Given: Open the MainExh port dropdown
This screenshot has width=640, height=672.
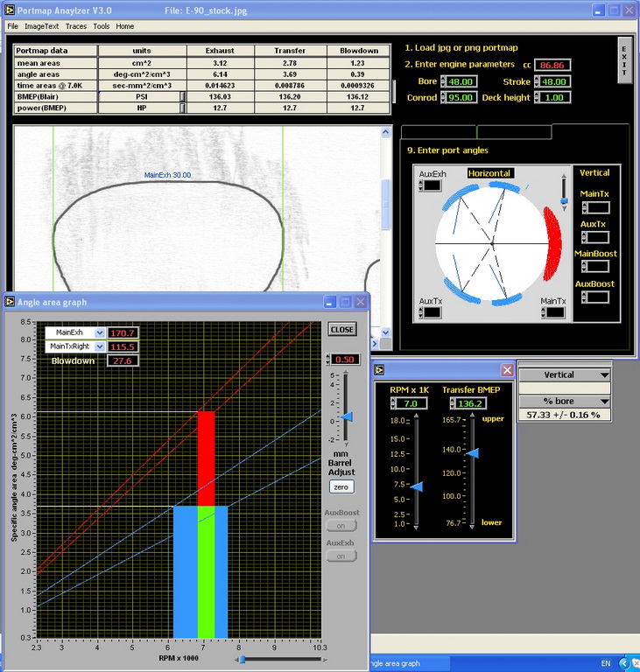Looking at the screenshot, I should pyautogui.click(x=100, y=332).
